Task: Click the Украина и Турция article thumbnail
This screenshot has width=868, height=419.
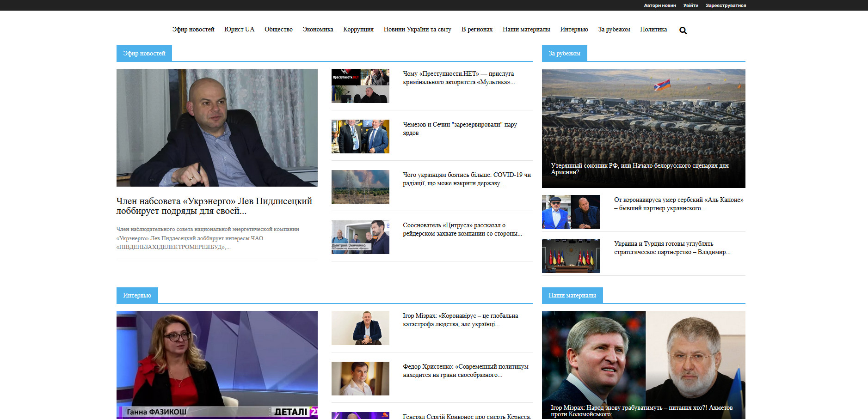Action: (x=571, y=255)
